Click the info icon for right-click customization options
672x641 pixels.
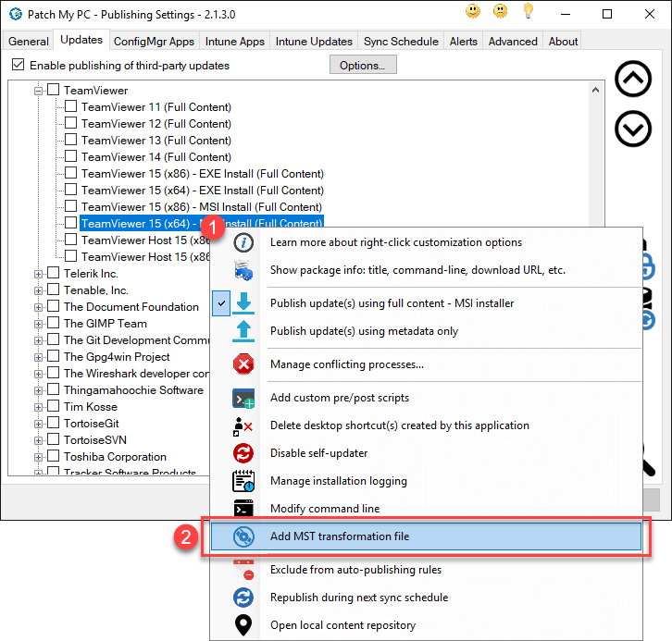point(243,242)
